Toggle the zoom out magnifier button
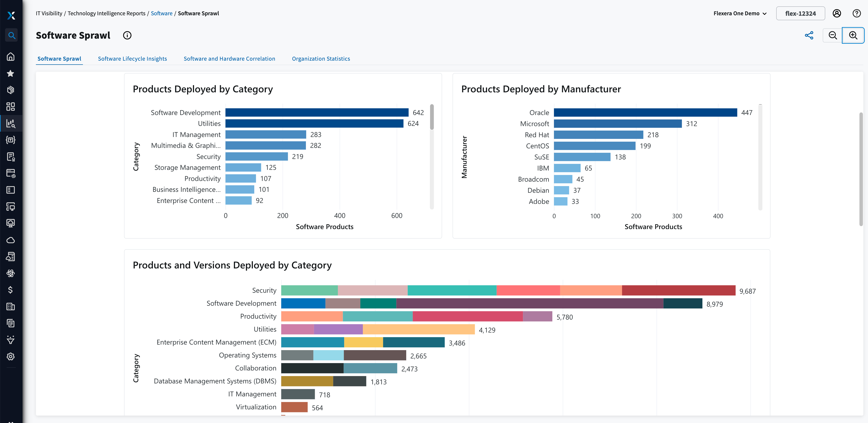This screenshot has height=423, width=868. click(833, 35)
